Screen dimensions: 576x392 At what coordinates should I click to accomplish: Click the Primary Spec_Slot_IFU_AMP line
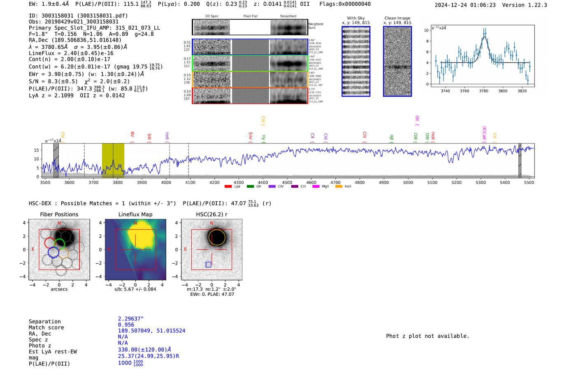pyautogui.click(x=94, y=28)
